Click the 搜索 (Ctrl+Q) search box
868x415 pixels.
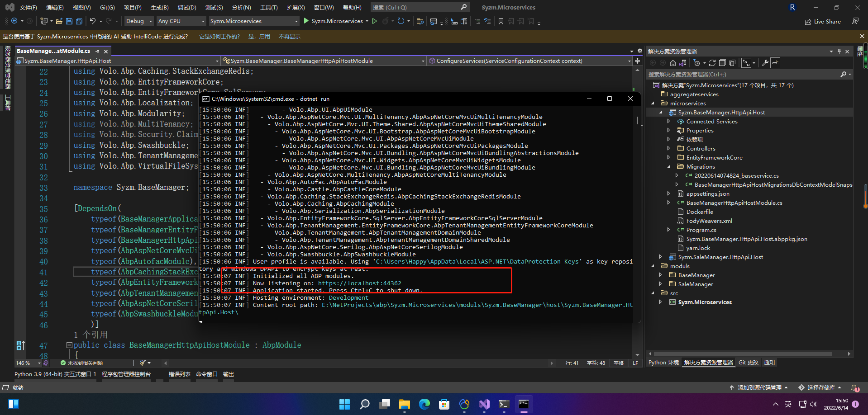420,7
